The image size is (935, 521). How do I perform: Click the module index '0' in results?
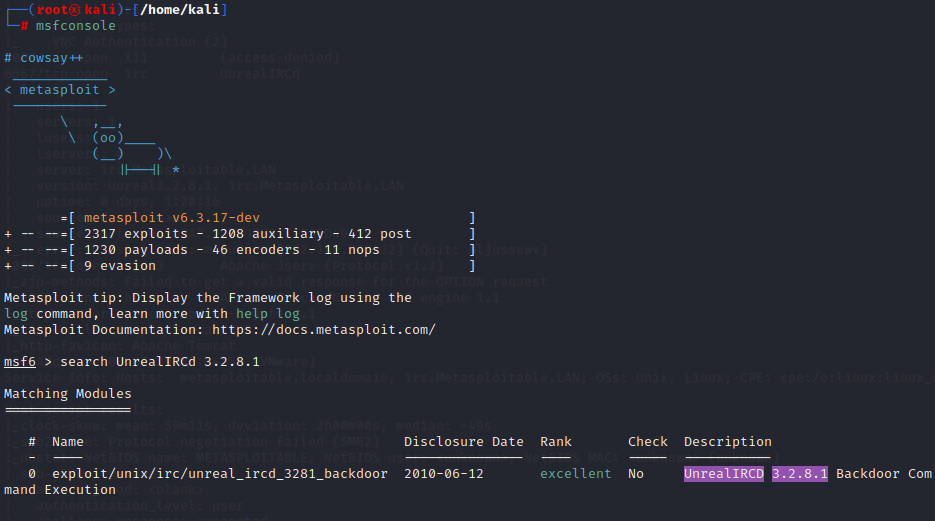[x=32, y=474]
